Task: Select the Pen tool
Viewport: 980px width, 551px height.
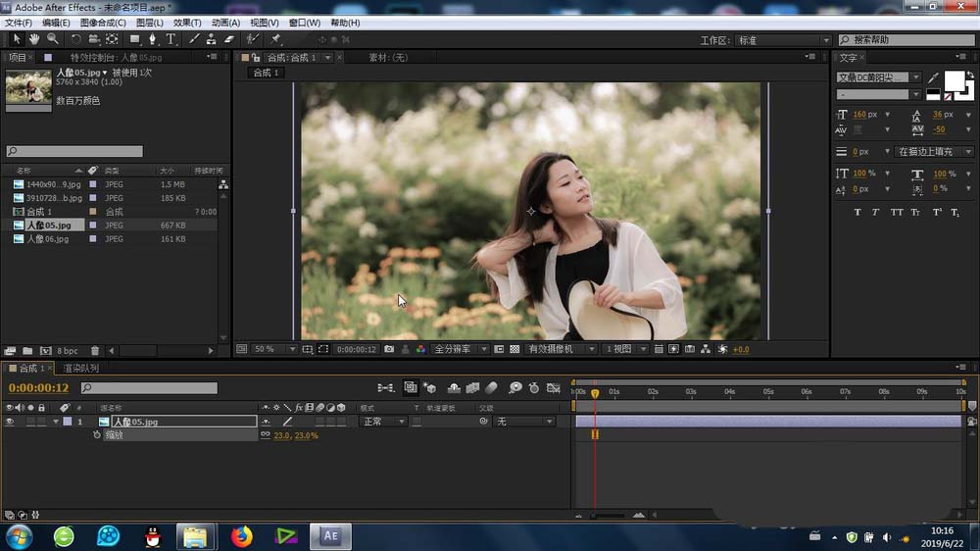Action: coord(153,39)
